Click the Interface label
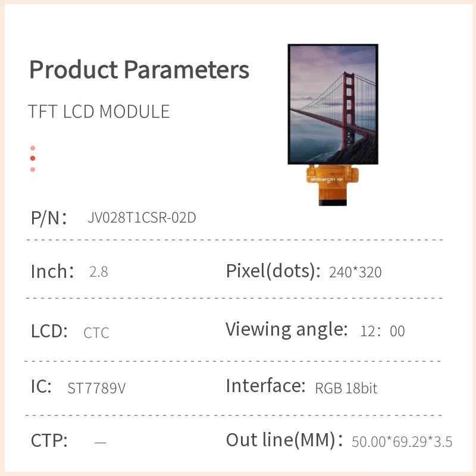Screen dimensions: 476x476 [265, 386]
